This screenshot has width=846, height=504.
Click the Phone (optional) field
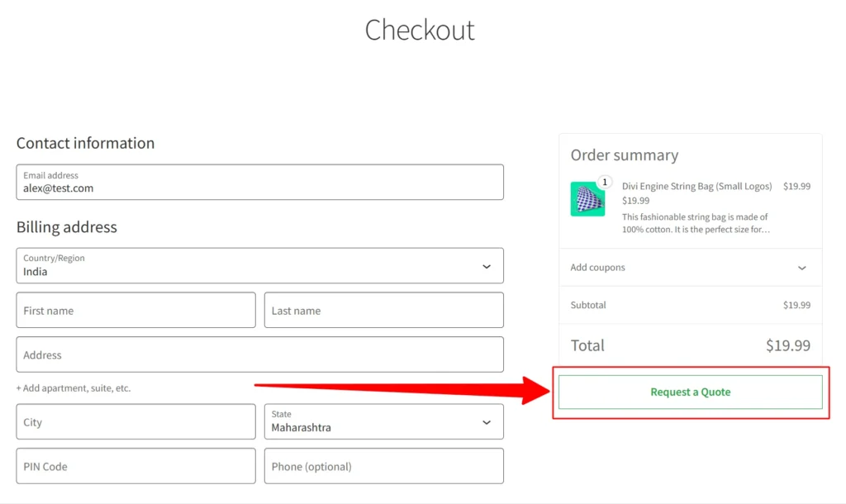click(383, 466)
